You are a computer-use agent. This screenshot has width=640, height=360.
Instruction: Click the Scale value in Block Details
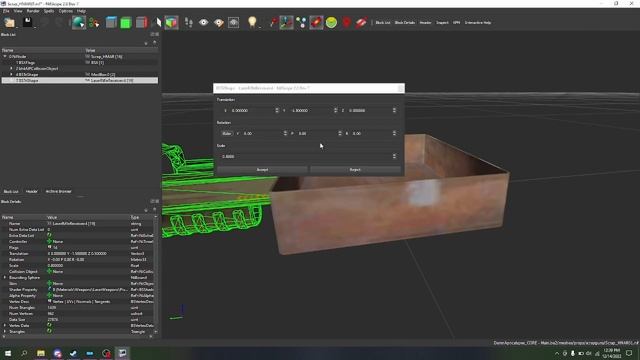click(56, 265)
